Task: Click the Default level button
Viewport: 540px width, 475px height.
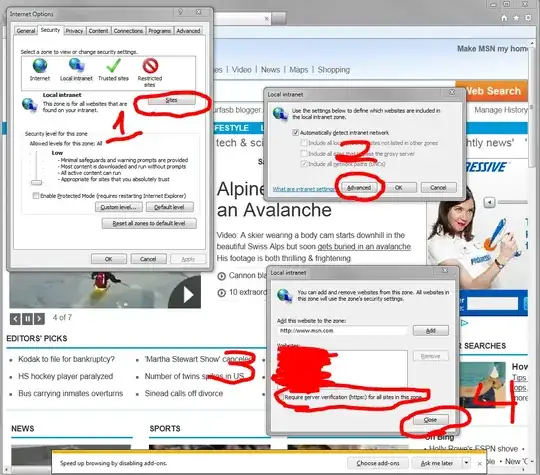Action: (x=169, y=207)
